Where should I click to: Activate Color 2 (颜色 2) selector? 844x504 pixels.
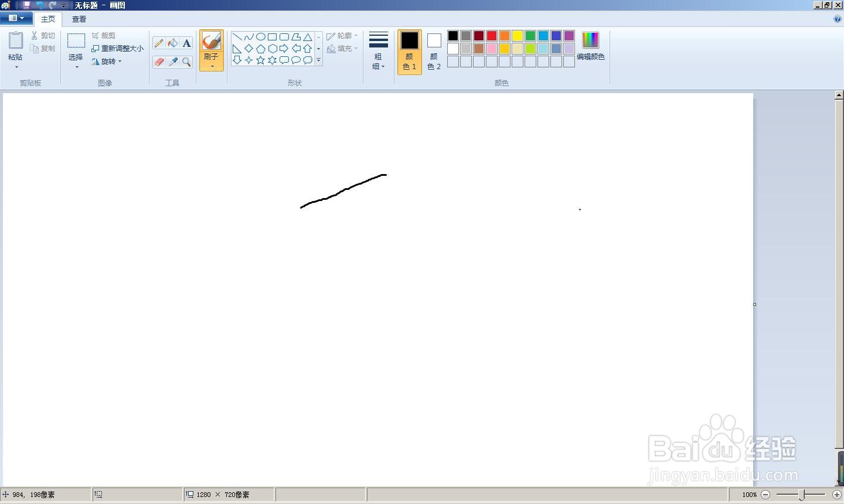[434, 52]
